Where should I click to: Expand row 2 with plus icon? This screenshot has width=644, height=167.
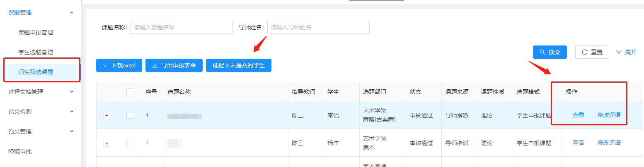107,143
